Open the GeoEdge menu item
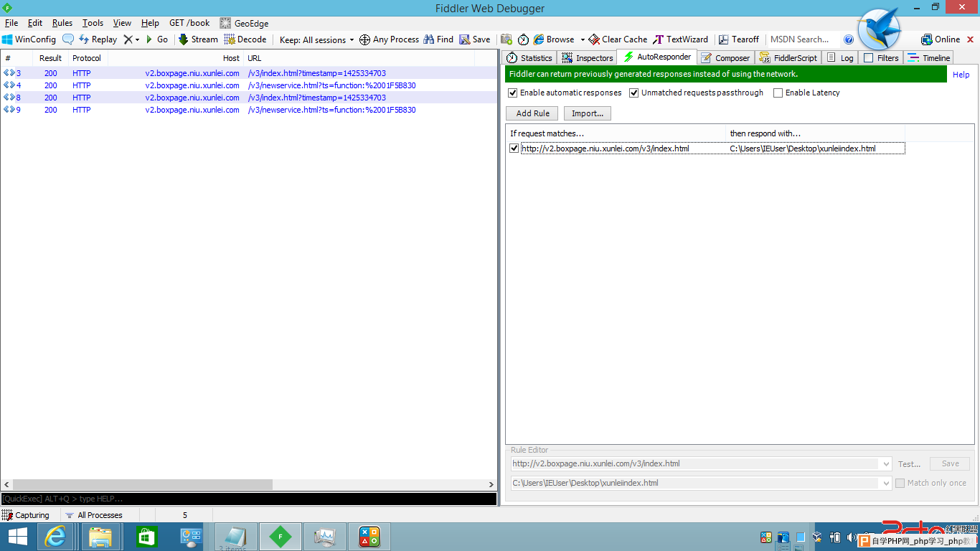The height and width of the screenshot is (551, 980). (244, 23)
